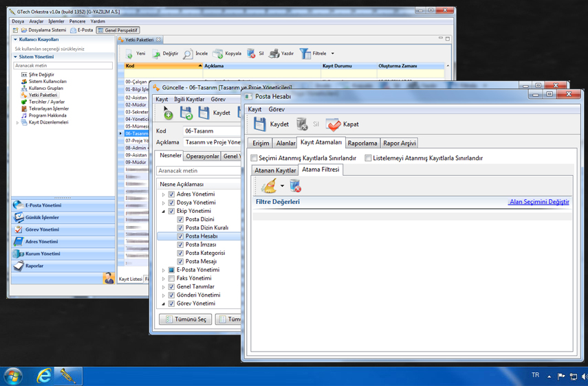Viewport: 588px width, 386px height.
Task: Click the İncele magnifier icon
Action: (x=188, y=54)
